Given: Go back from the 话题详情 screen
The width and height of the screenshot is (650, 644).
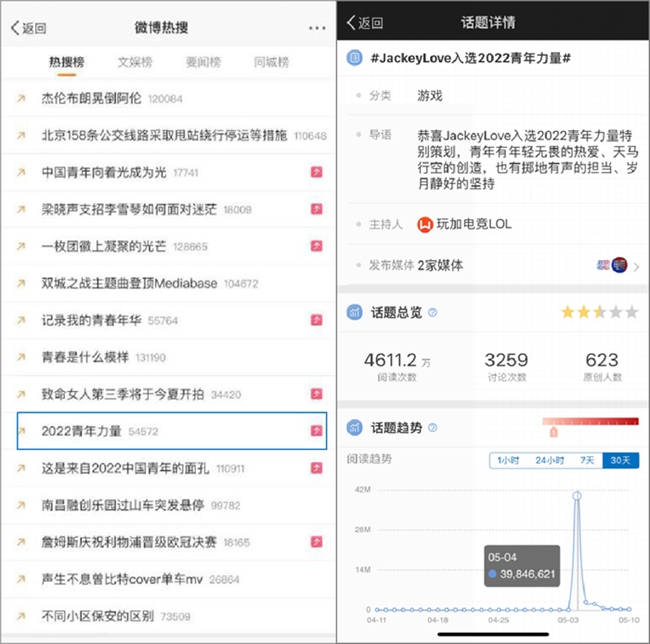Looking at the screenshot, I should [365, 23].
